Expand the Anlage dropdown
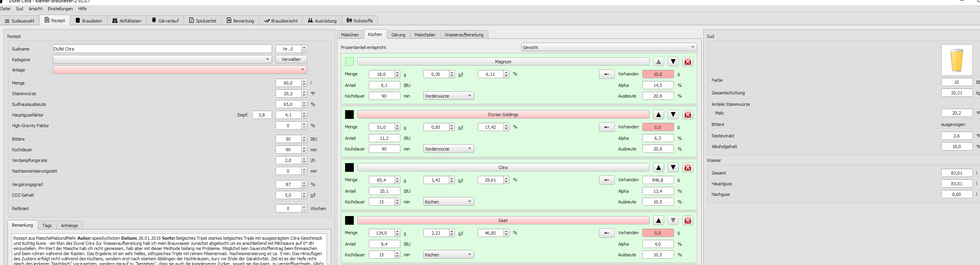This screenshot has width=980, height=265. (x=180, y=70)
